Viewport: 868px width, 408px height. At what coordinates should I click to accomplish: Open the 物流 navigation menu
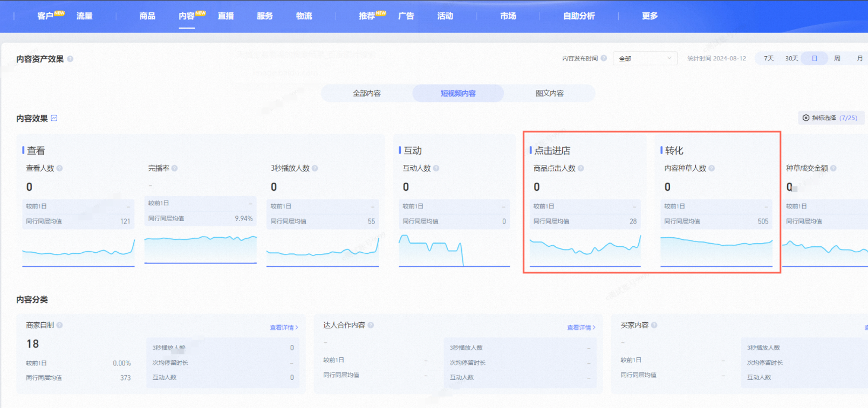304,16
